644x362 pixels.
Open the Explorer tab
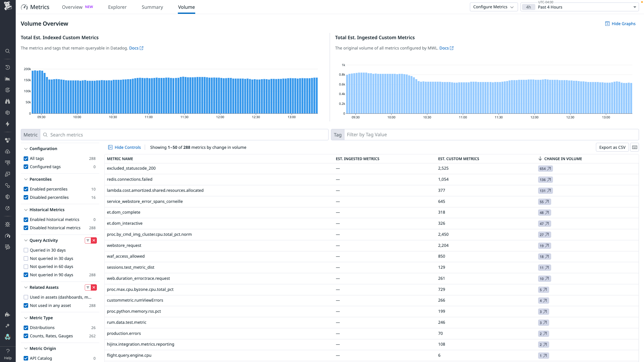pyautogui.click(x=117, y=7)
